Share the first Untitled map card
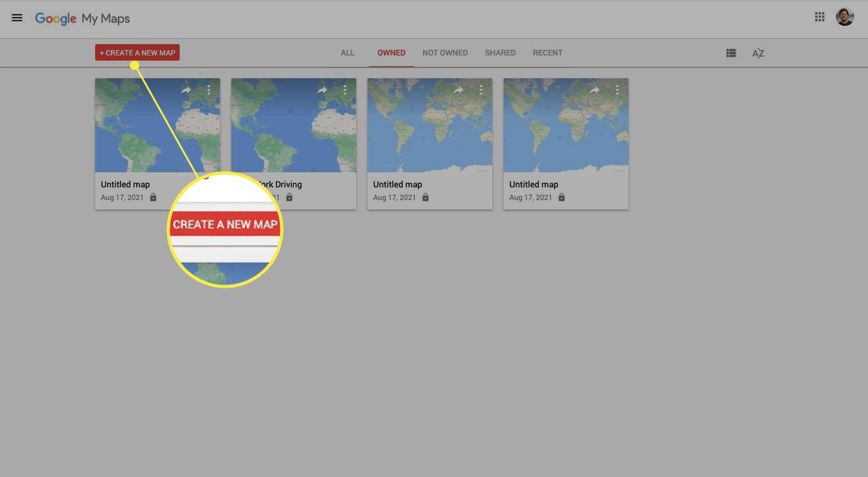This screenshot has height=477, width=868. point(186,90)
